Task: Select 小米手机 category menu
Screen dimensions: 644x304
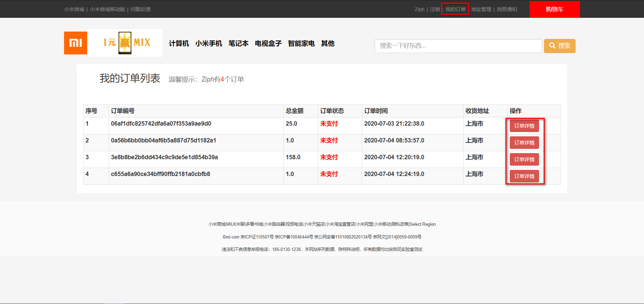Action: click(x=209, y=43)
